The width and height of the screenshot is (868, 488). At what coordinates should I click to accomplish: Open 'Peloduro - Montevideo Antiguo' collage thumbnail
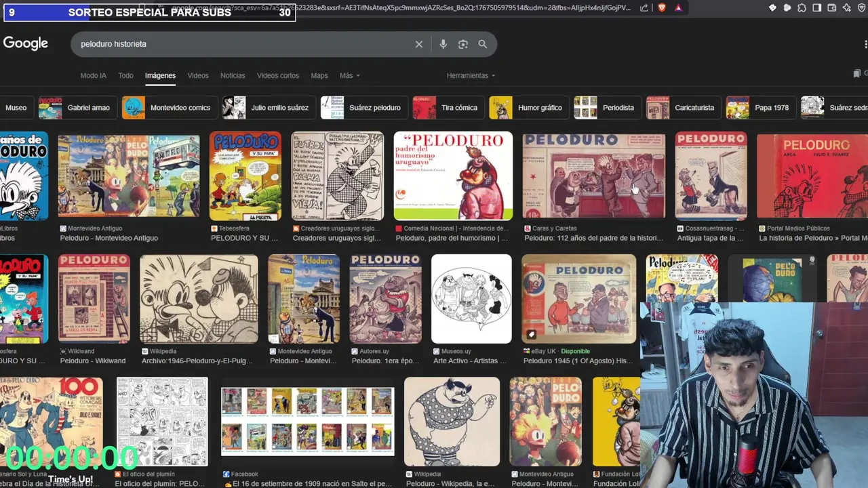tap(129, 176)
